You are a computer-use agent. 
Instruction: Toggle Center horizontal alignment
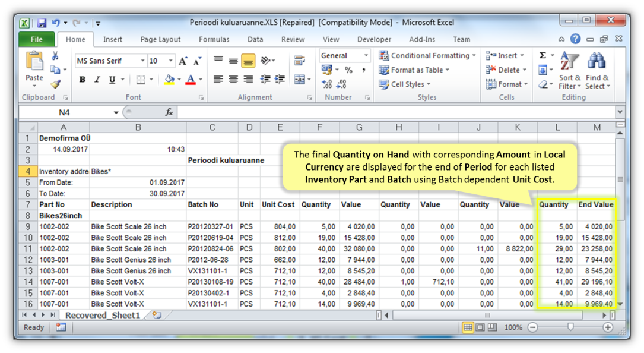click(x=233, y=80)
